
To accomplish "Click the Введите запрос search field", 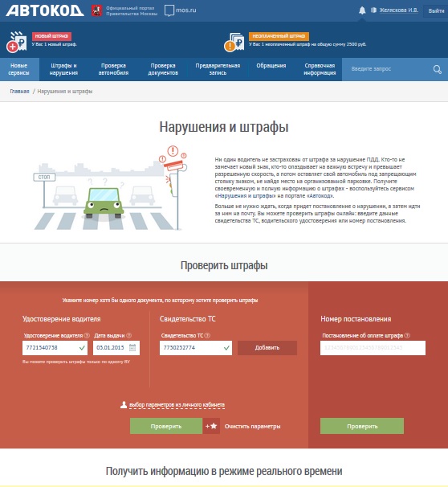I will click(x=387, y=69).
